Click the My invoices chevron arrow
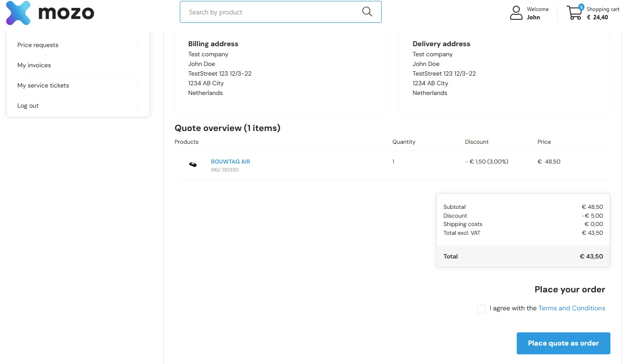628x364 pixels. point(137,65)
